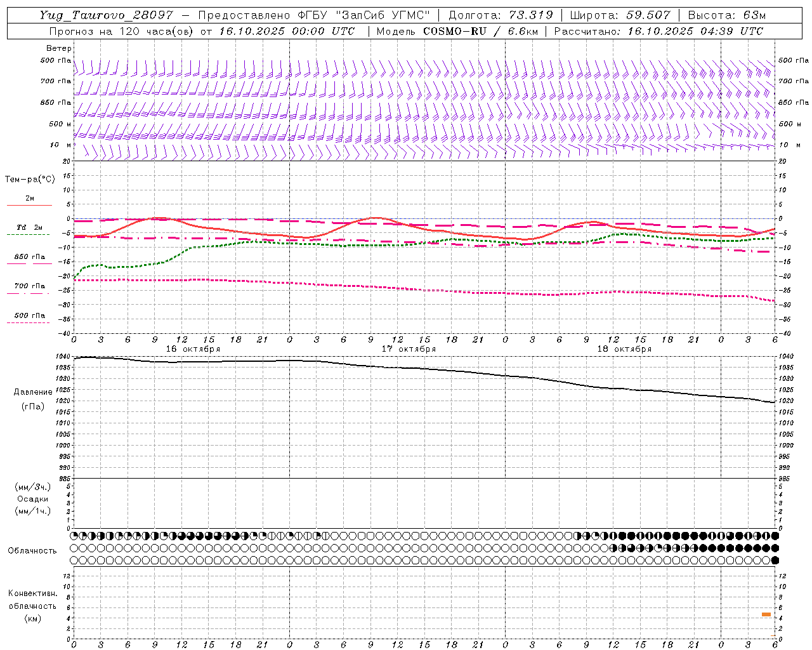Click line sample beneath the 2м legend

point(29,206)
